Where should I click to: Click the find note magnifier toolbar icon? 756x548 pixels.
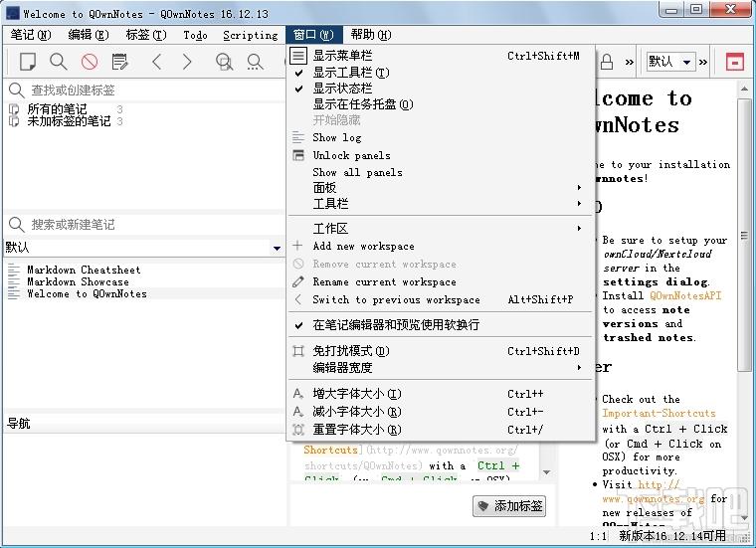[59, 62]
